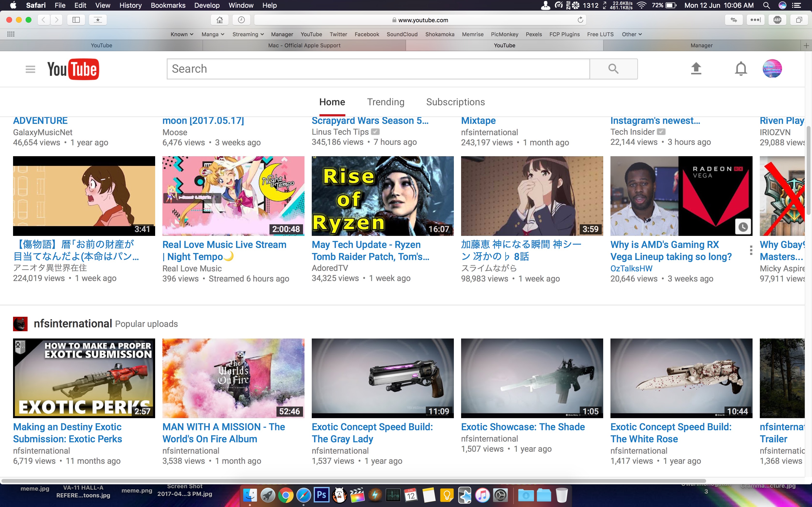Viewport: 812px width, 507px height.
Task: Add Watch Later on AMD Vega thumbnail
Action: point(743,227)
